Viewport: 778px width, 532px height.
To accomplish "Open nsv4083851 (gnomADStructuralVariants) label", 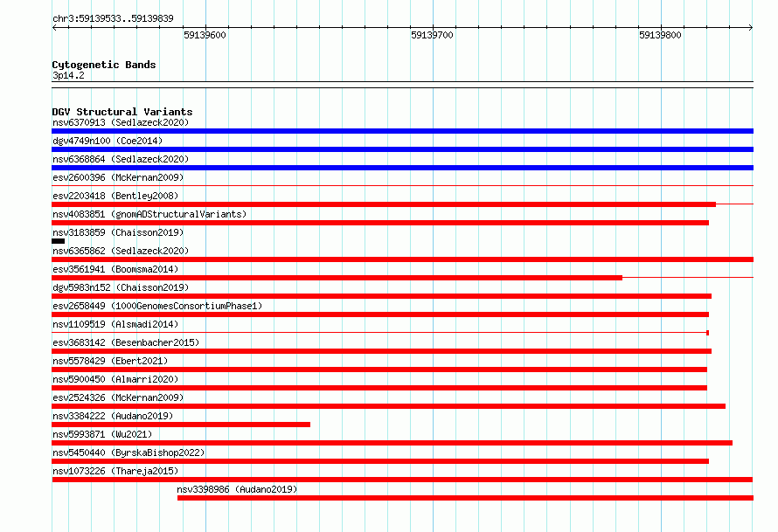I will pyautogui.click(x=149, y=214).
